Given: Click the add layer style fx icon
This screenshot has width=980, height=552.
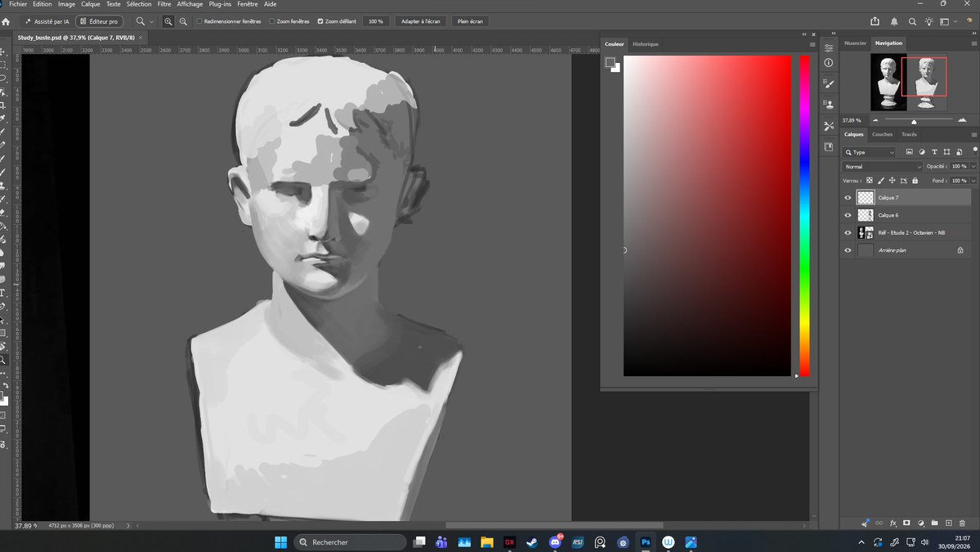Looking at the screenshot, I should click(893, 523).
